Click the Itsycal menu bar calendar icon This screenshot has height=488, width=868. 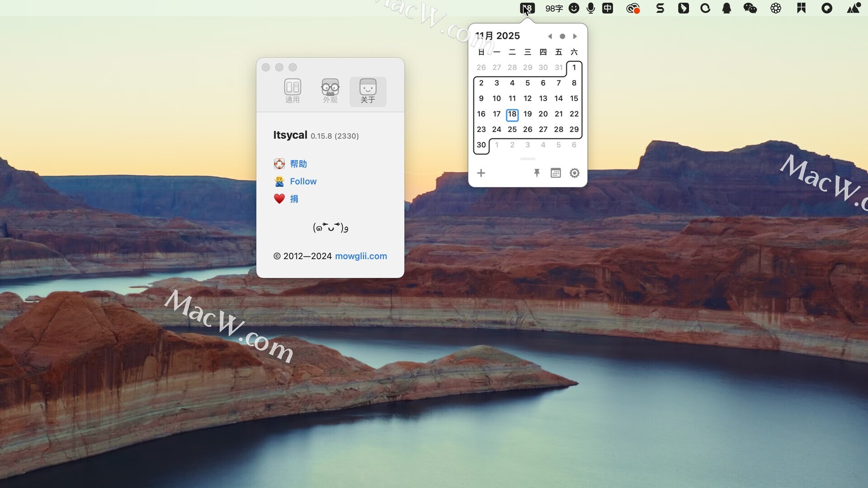(x=527, y=8)
